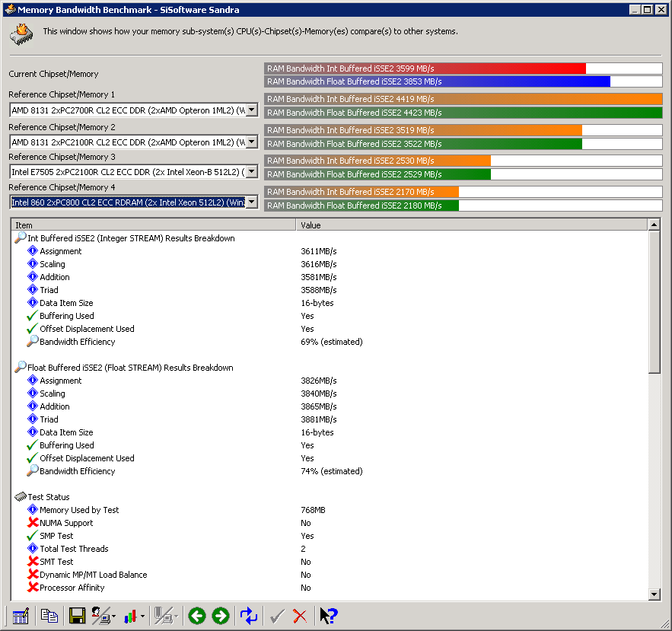
Task: Minimize the Memory Bandwidth Benchmark window
Action: [x=635, y=9]
